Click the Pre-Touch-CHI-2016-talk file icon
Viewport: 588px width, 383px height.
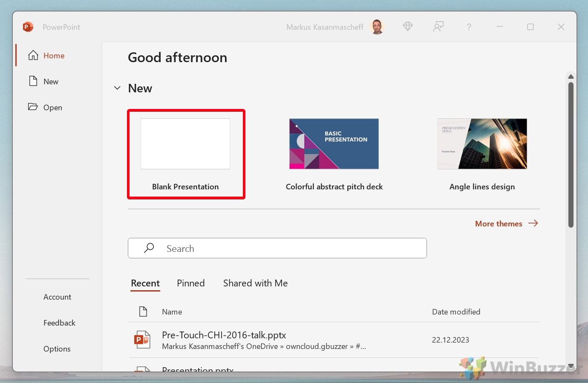142,340
